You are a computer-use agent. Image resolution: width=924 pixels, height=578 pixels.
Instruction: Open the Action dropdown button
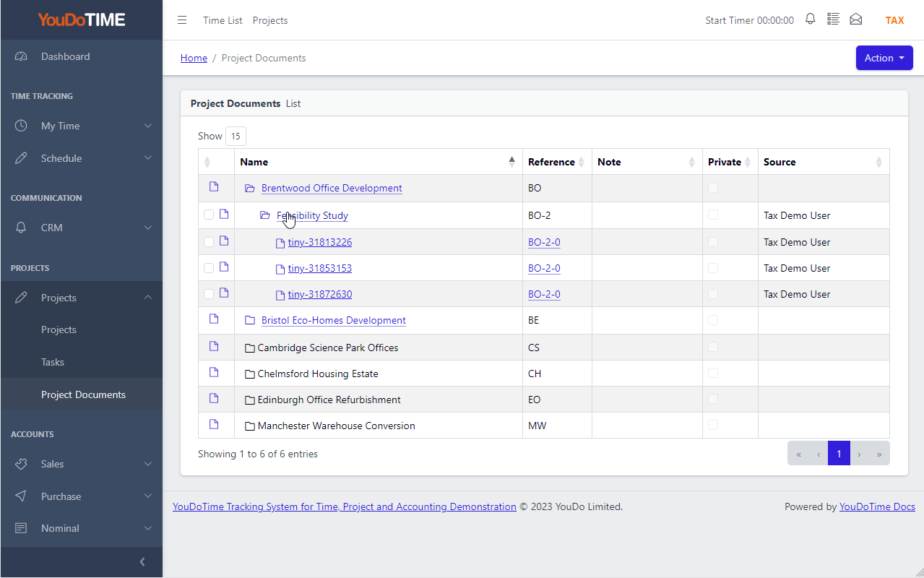coord(884,58)
